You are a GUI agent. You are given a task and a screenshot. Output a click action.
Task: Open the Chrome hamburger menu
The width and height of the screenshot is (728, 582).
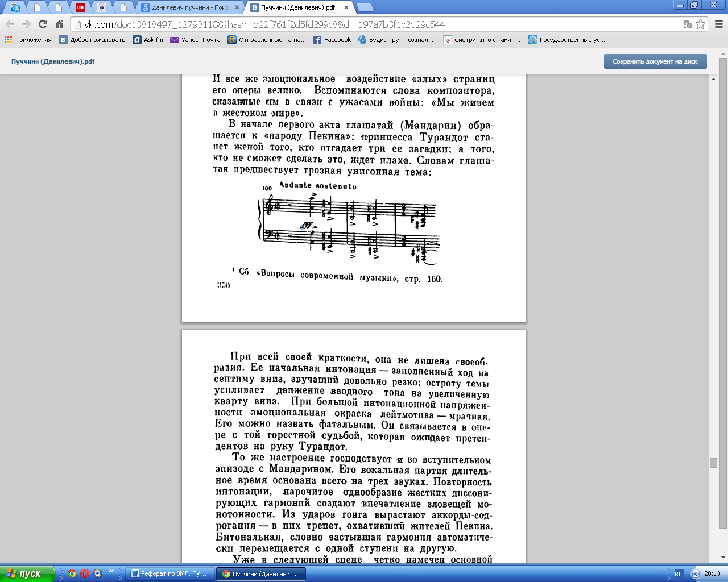pyautogui.click(x=719, y=24)
